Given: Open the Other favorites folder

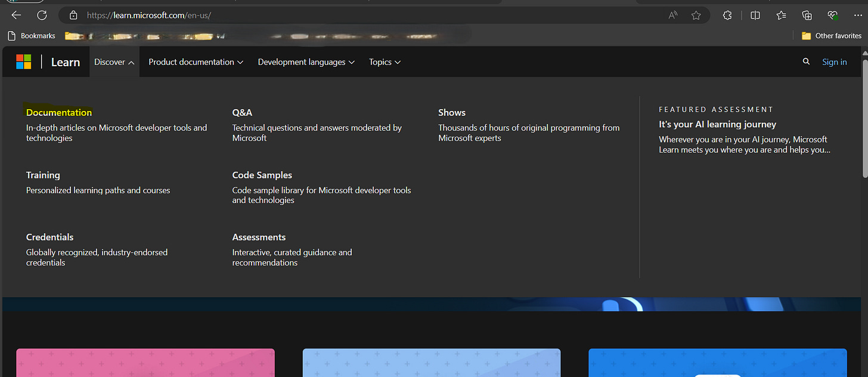Looking at the screenshot, I should (x=832, y=36).
